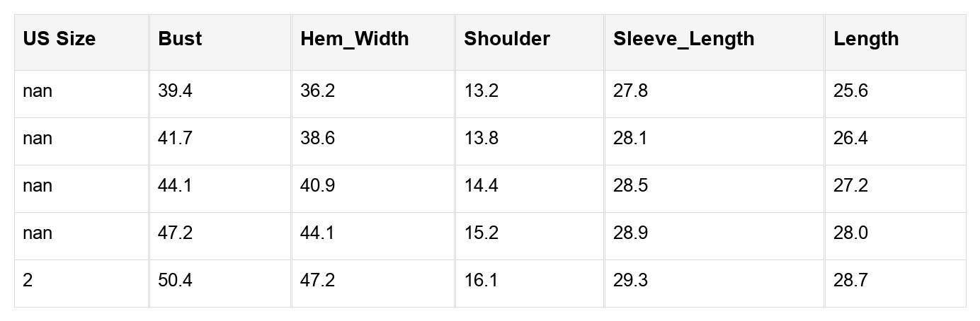Click the Bust column header
This screenshot has width=980, height=321.
tap(180, 39)
